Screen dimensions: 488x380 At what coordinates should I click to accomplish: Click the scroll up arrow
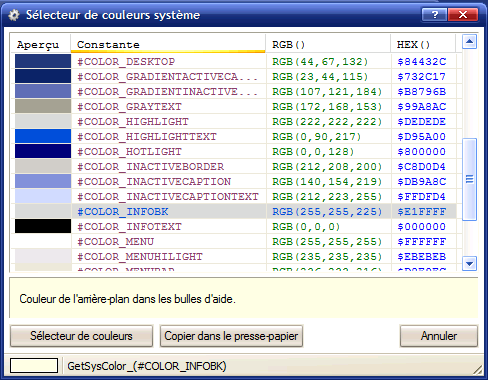click(469, 42)
